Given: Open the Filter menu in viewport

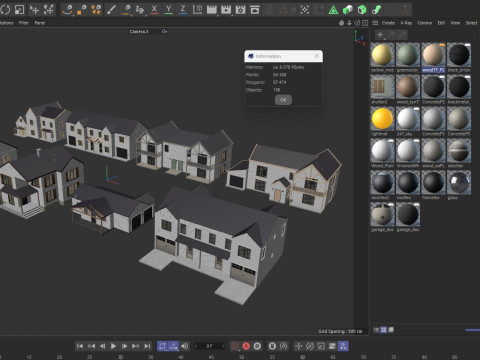Looking at the screenshot, I should click(24, 23).
